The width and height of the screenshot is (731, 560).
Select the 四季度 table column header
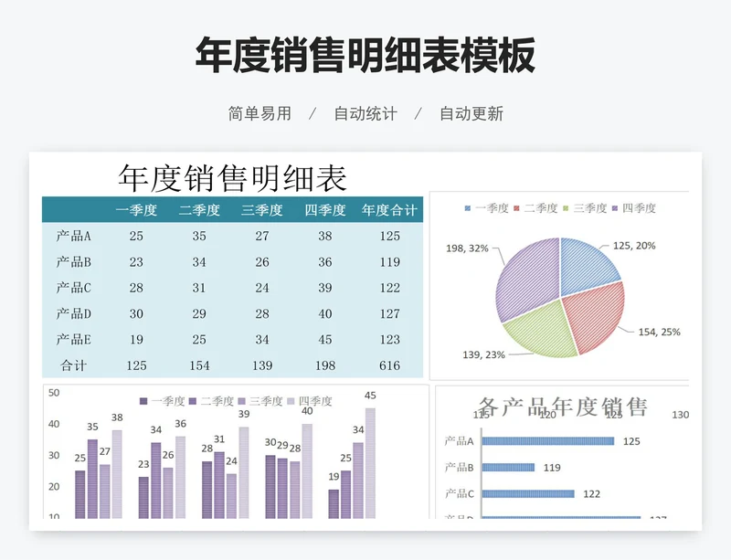[325, 210]
